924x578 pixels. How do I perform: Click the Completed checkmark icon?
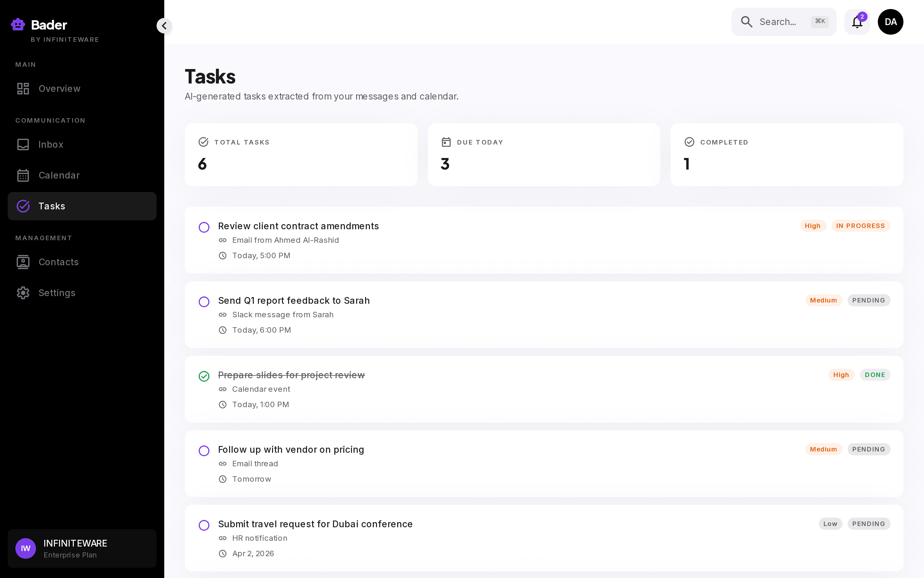point(689,142)
